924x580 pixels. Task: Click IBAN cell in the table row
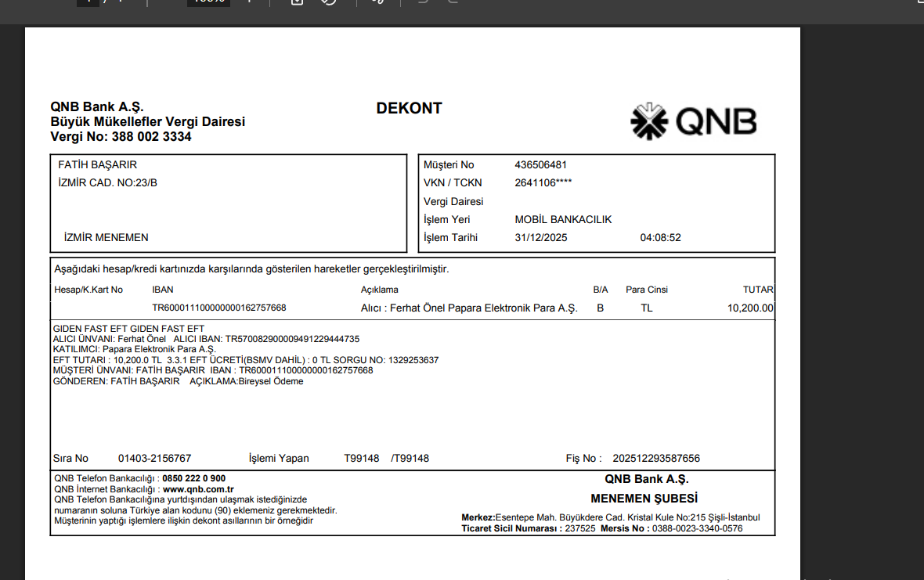[x=219, y=308]
